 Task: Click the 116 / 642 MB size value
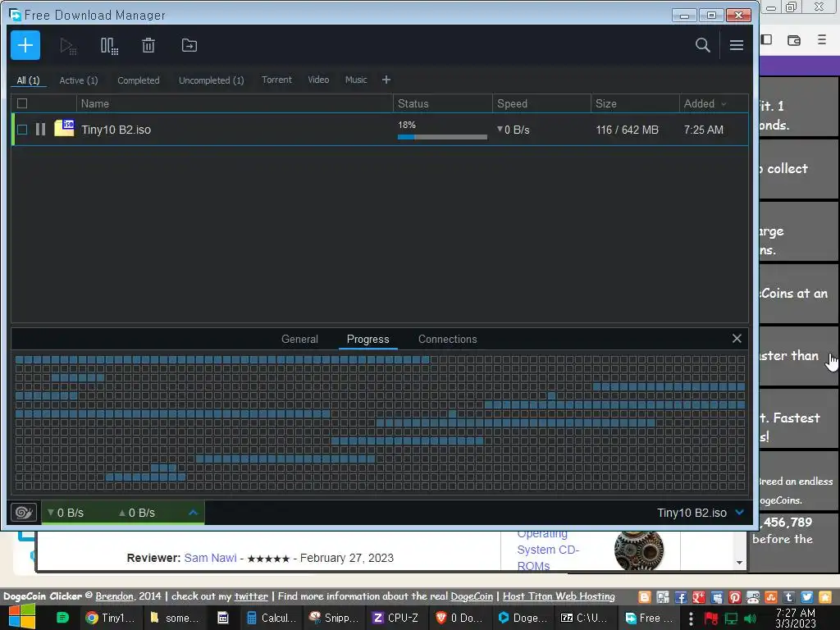[627, 130]
